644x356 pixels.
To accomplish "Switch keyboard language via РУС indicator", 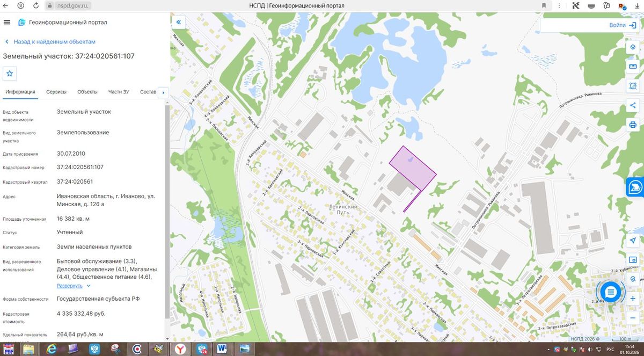I will (x=610, y=349).
